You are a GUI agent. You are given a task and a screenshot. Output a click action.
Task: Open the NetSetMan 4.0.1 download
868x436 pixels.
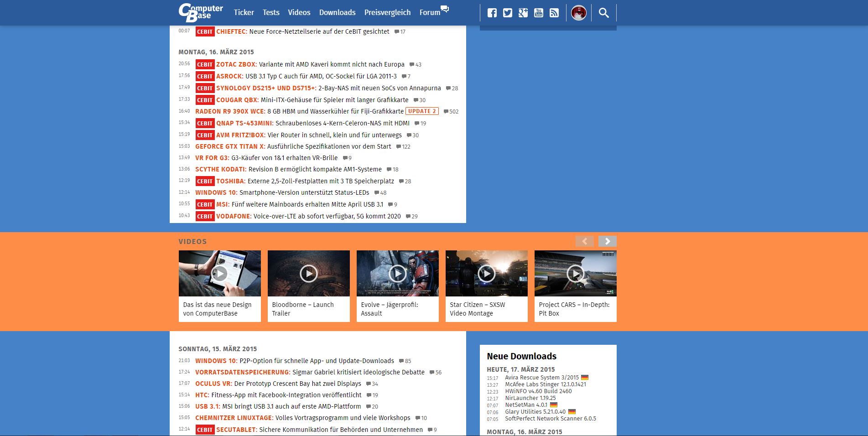point(526,405)
